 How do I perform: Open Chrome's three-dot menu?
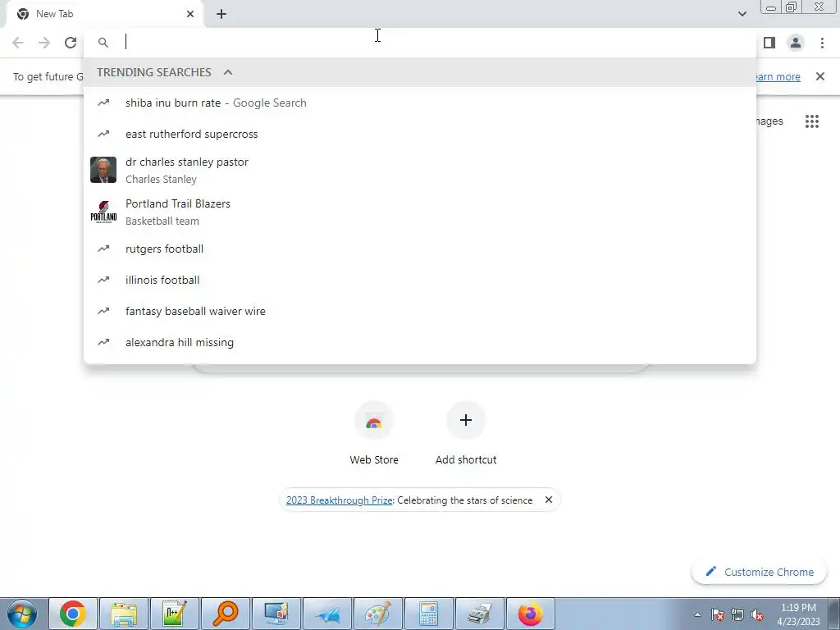[x=822, y=43]
